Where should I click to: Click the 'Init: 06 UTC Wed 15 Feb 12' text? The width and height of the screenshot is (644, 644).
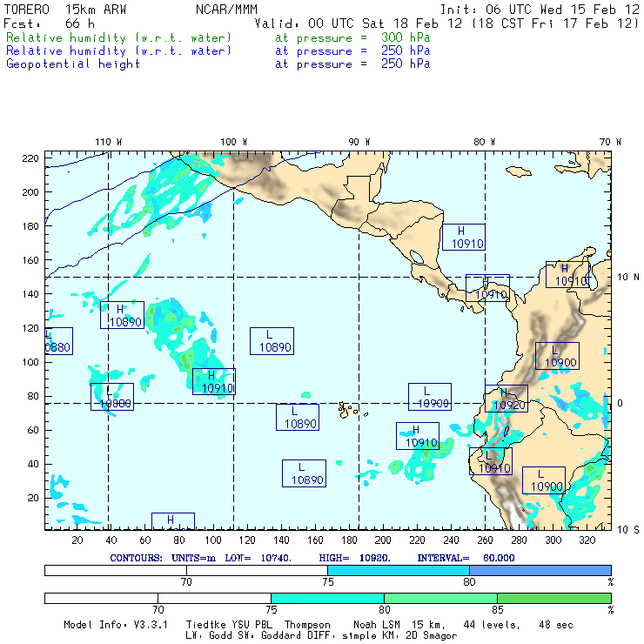coord(540,10)
